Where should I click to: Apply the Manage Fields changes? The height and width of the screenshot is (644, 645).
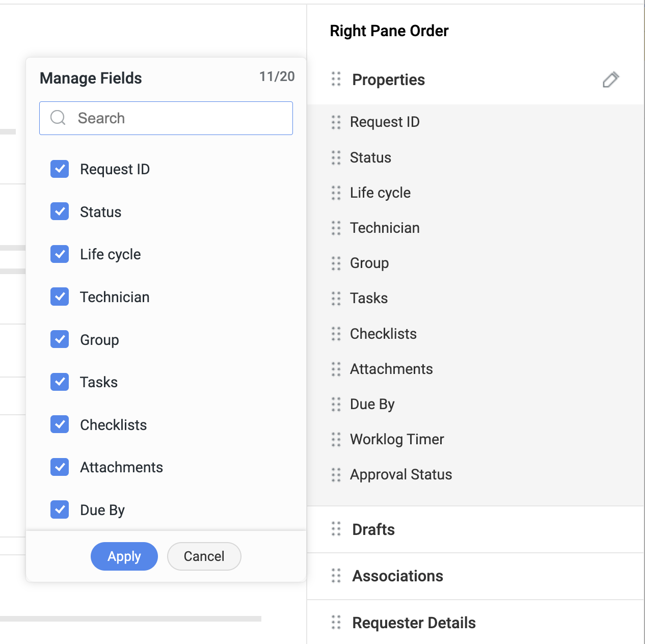click(x=124, y=556)
